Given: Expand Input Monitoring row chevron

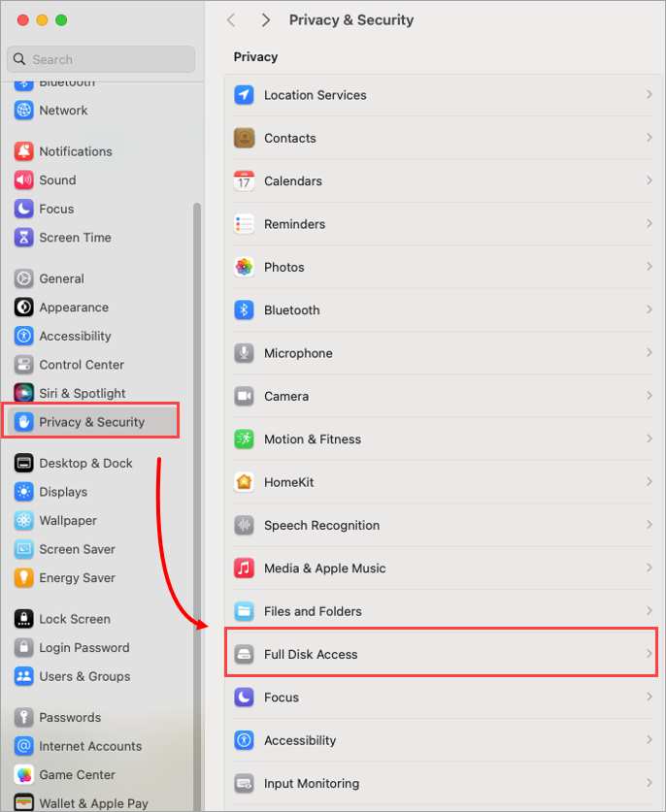Looking at the screenshot, I should [x=649, y=783].
